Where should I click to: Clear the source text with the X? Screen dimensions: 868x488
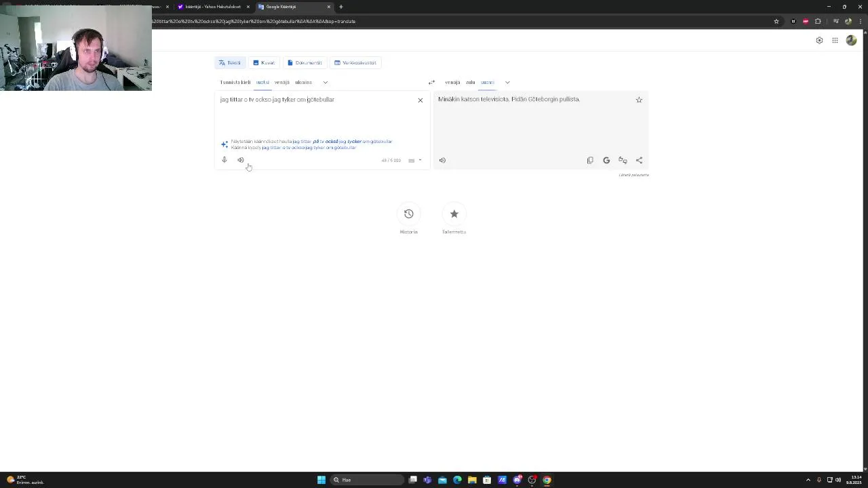(420, 100)
